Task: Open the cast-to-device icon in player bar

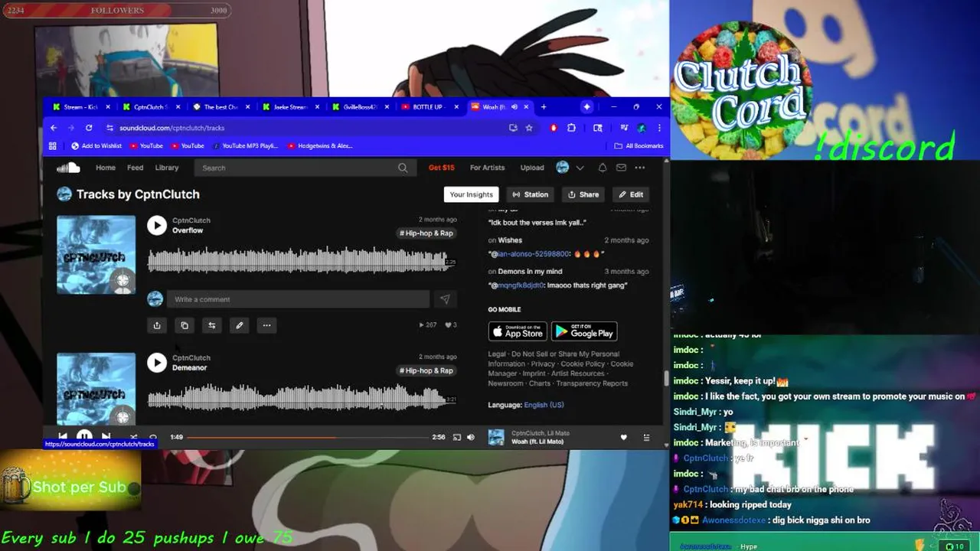Action: pos(457,437)
